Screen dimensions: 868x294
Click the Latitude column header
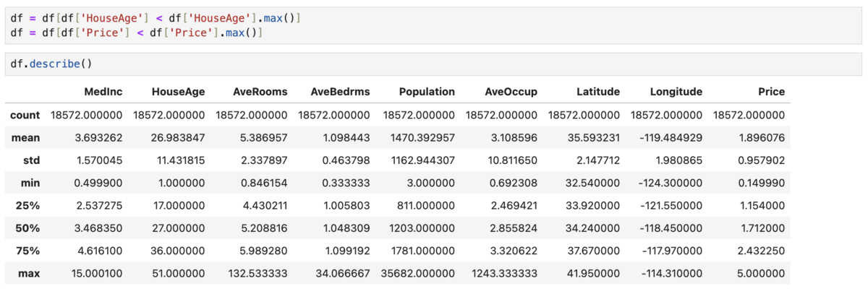[x=598, y=92]
